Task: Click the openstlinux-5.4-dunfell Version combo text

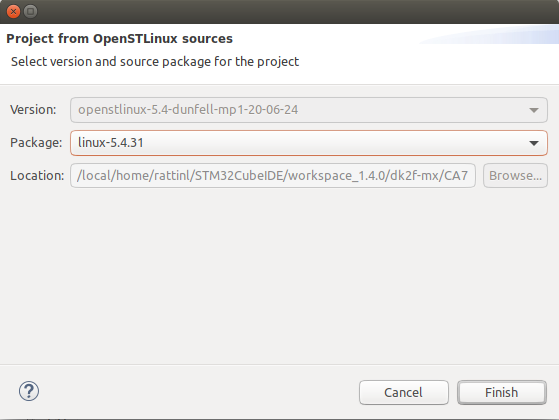Action: pos(188,110)
